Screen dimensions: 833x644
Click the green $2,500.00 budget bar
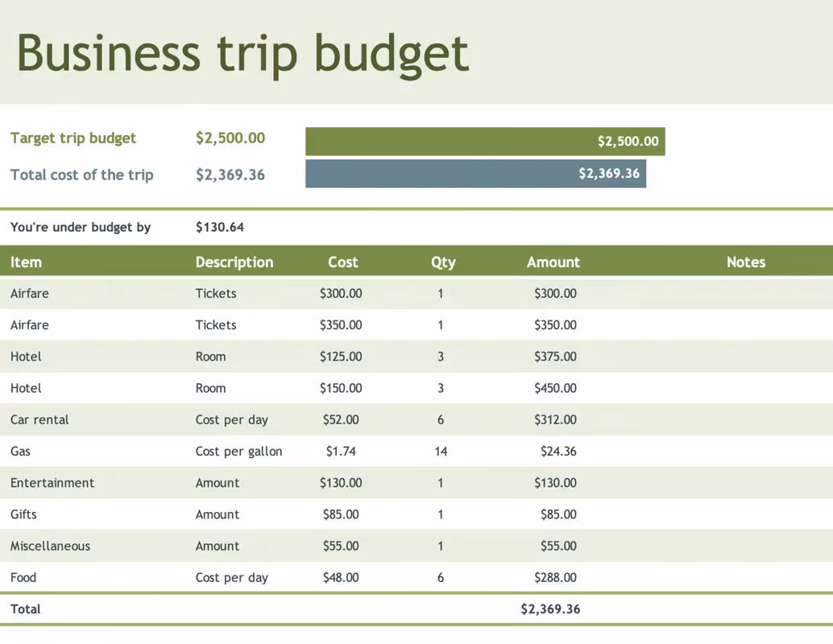coord(485,141)
